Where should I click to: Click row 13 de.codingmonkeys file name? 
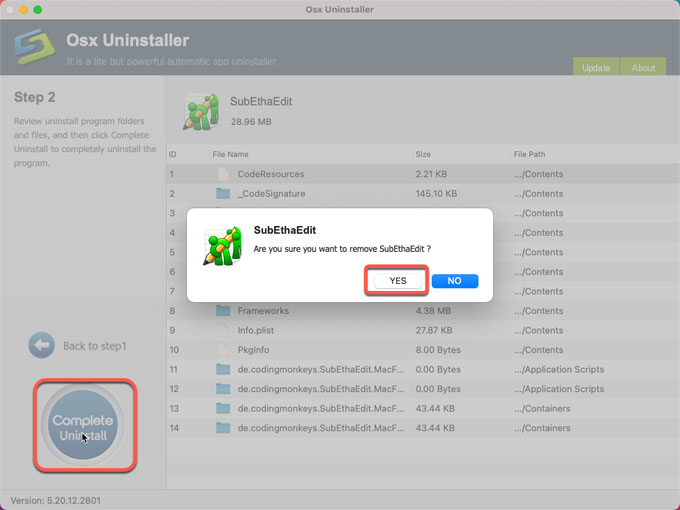(320, 408)
